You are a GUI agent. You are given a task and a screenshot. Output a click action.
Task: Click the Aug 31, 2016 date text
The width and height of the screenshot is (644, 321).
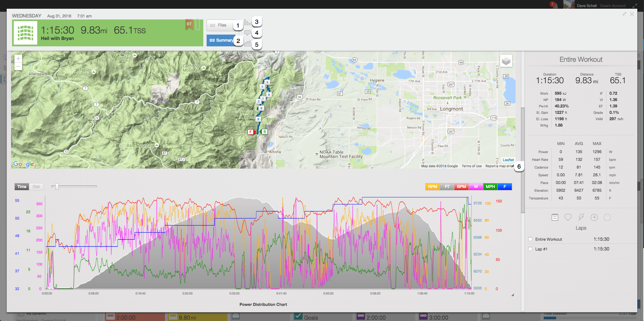(59, 16)
